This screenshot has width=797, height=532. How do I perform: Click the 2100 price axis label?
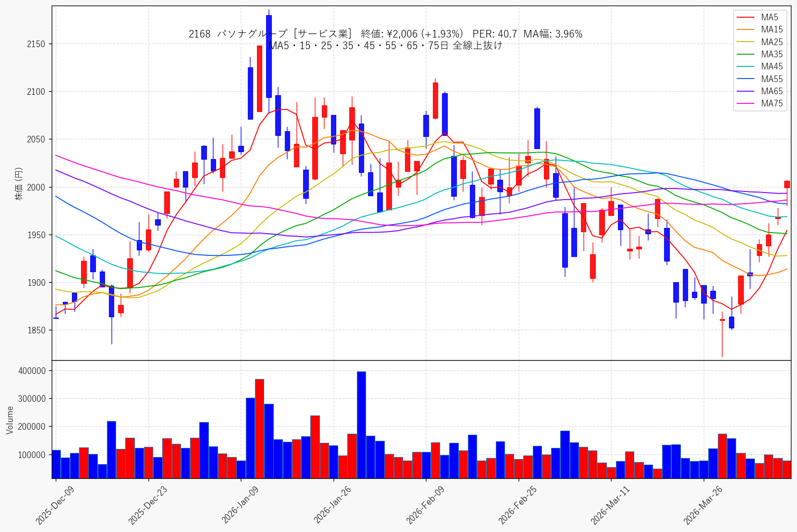point(35,92)
